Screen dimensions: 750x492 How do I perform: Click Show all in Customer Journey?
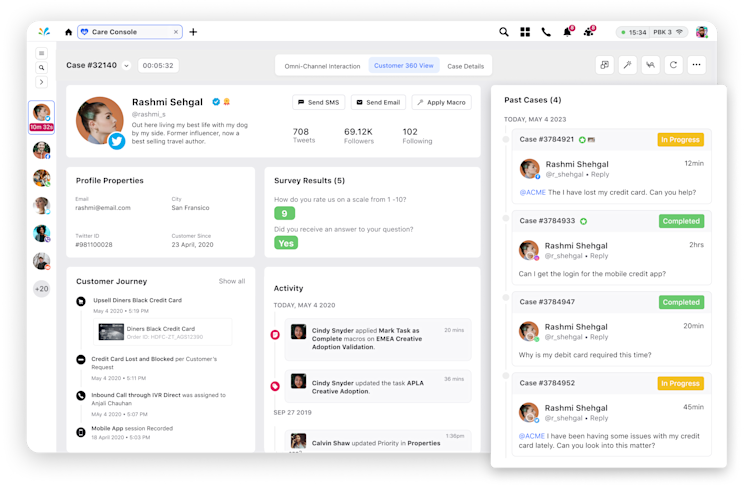(x=232, y=281)
